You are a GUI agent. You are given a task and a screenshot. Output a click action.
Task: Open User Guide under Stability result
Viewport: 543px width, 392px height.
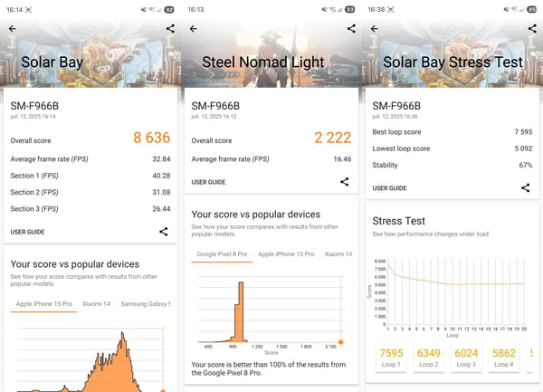coord(389,188)
